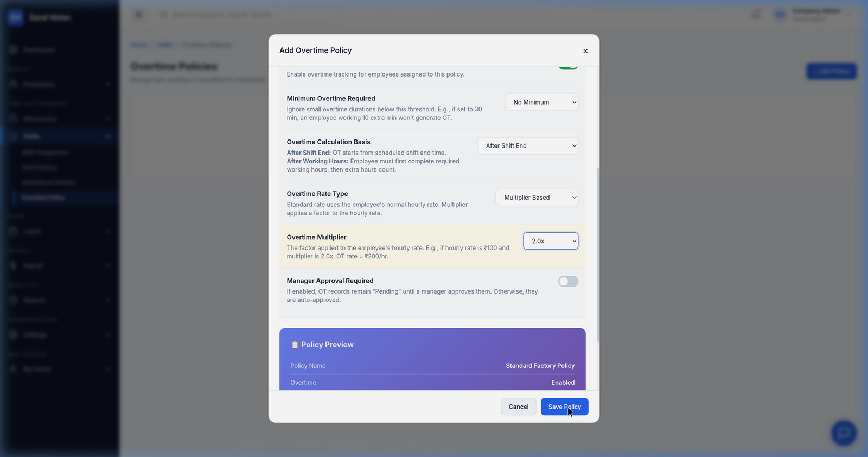Viewport: 868px width, 457px height.
Task: Click the Policy Name label in preview
Action: [x=308, y=366]
